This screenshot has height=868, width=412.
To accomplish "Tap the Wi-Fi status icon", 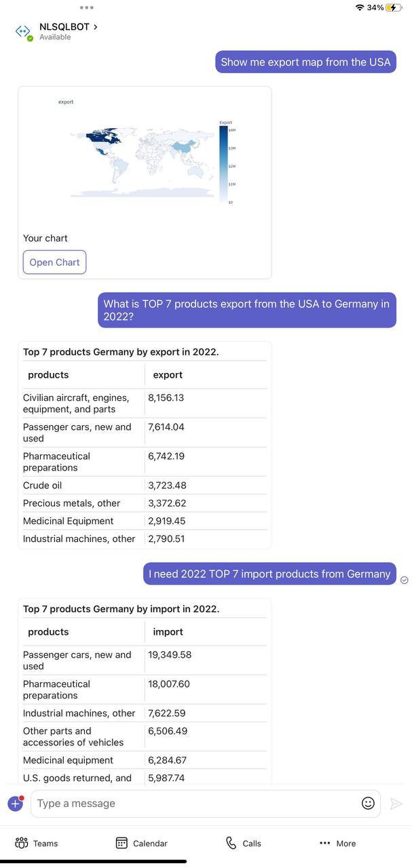I will 359,7.
